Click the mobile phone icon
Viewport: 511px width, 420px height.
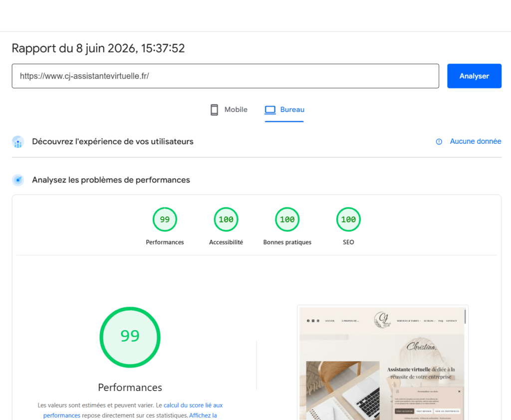pyautogui.click(x=214, y=110)
